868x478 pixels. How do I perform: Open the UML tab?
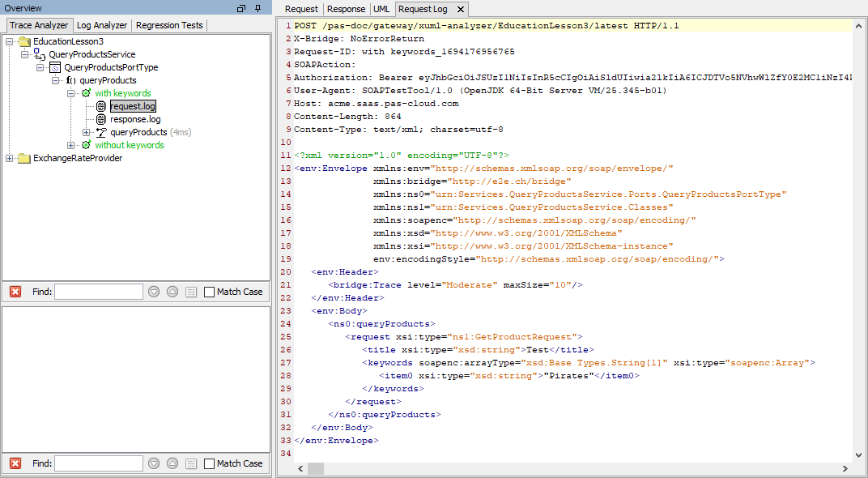click(x=381, y=9)
